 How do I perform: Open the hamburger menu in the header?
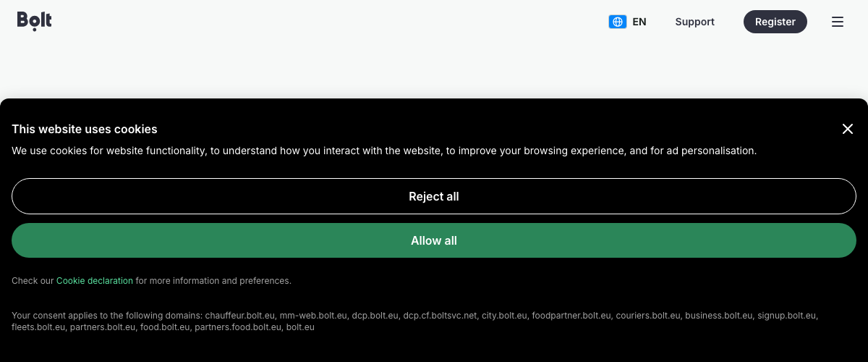coord(838,22)
